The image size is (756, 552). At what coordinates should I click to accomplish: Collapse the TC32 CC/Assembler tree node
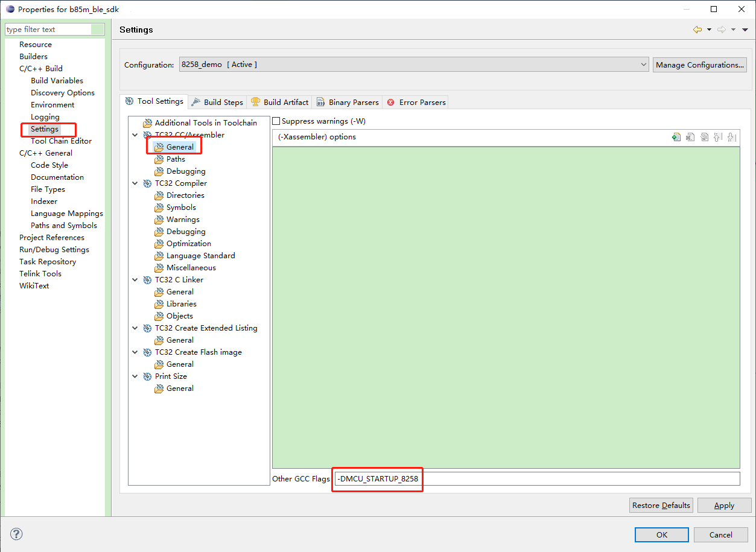[135, 135]
